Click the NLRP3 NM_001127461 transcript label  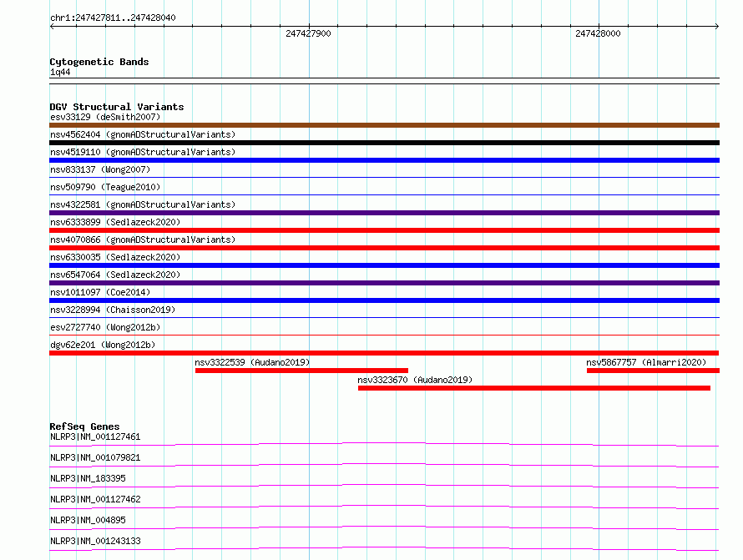[x=95, y=436]
